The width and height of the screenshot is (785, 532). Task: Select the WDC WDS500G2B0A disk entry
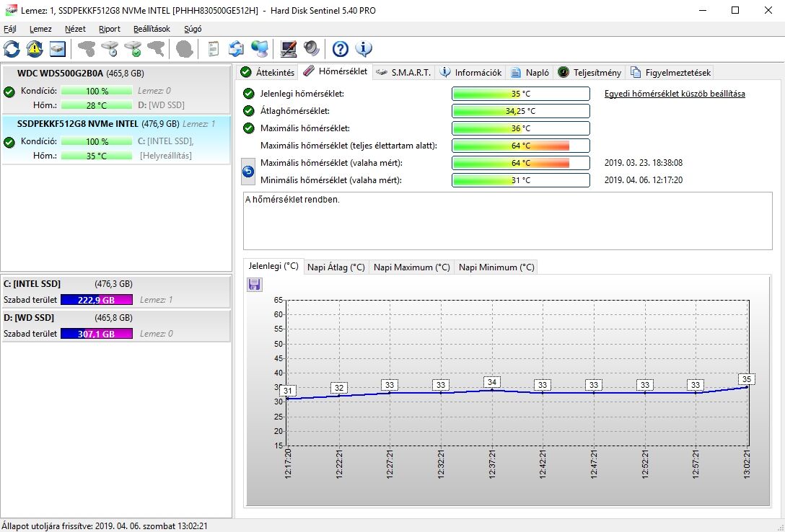point(115,89)
